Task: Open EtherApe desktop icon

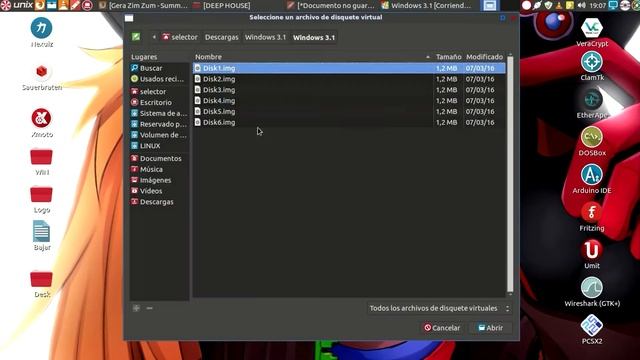Action: click(x=592, y=104)
